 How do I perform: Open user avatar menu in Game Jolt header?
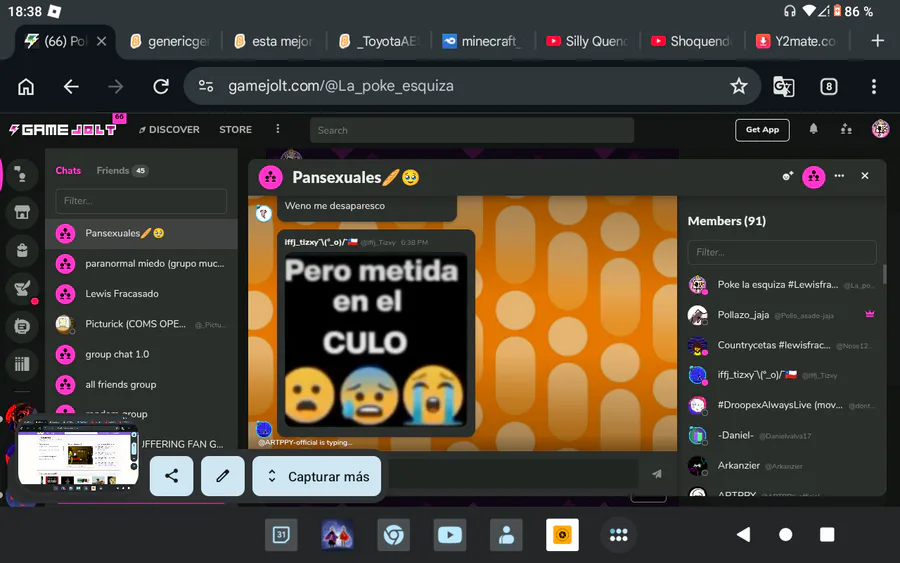point(880,129)
